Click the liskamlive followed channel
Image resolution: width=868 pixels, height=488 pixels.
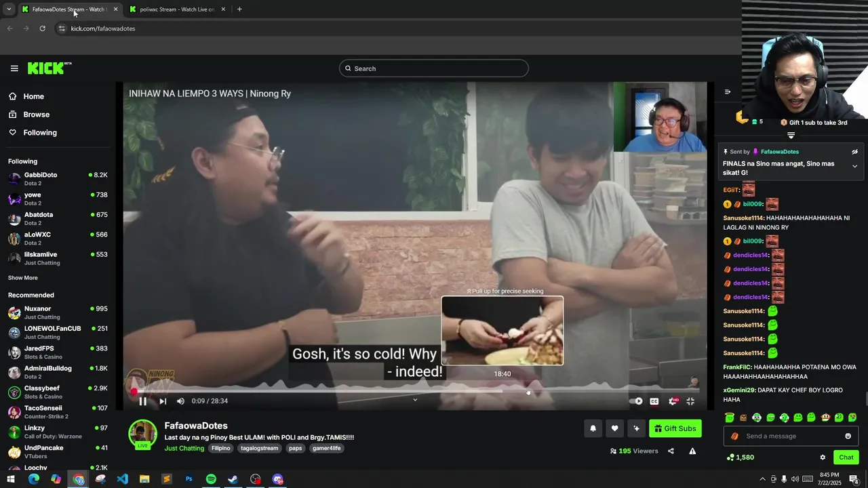tap(58, 258)
